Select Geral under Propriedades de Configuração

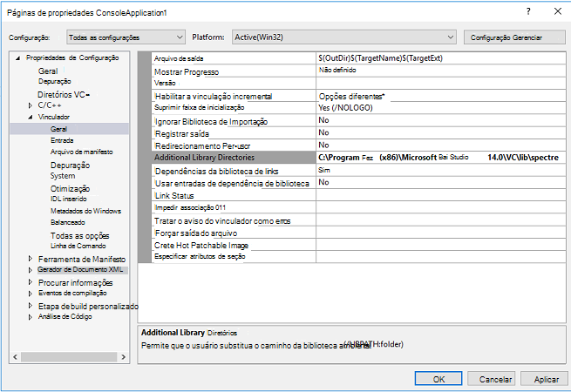pyautogui.click(x=48, y=71)
